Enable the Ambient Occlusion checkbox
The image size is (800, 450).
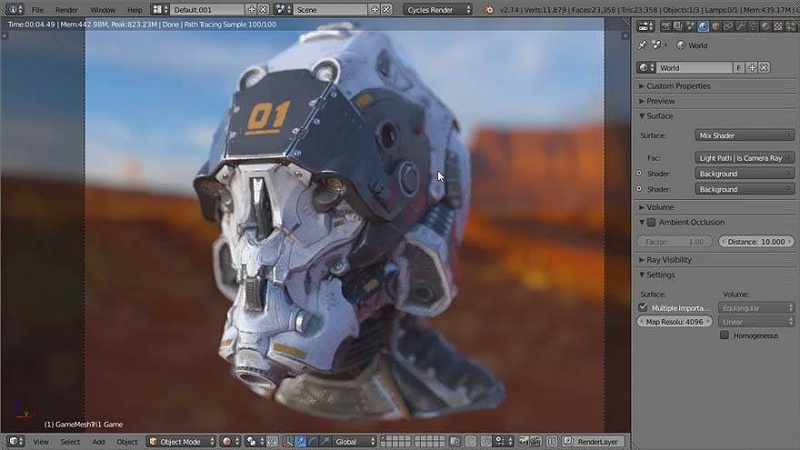click(651, 222)
